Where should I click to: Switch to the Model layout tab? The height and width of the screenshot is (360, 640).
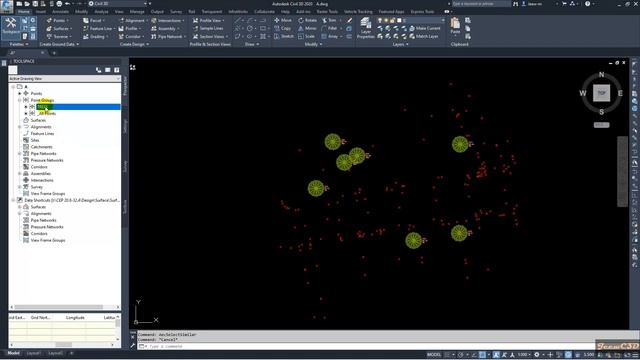13,353
